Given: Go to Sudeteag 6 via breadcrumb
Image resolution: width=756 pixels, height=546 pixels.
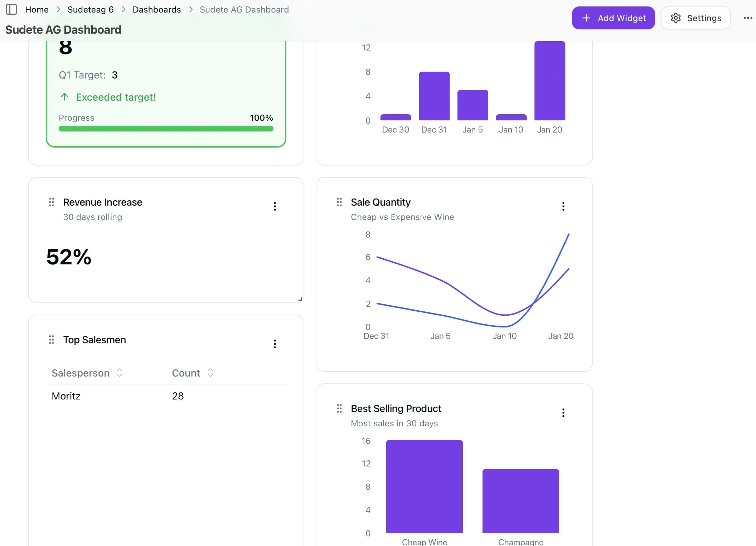Looking at the screenshot, I should click(x=90, y=9).
